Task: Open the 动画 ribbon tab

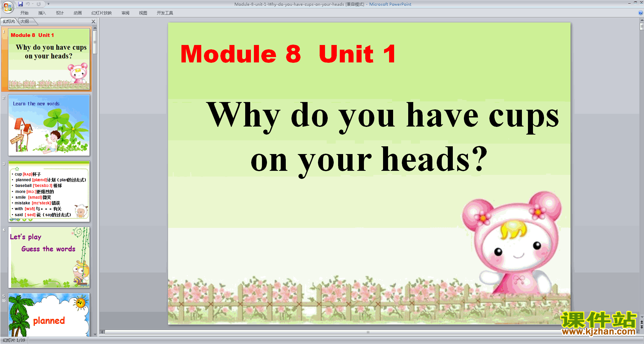Action: (77, 13)
